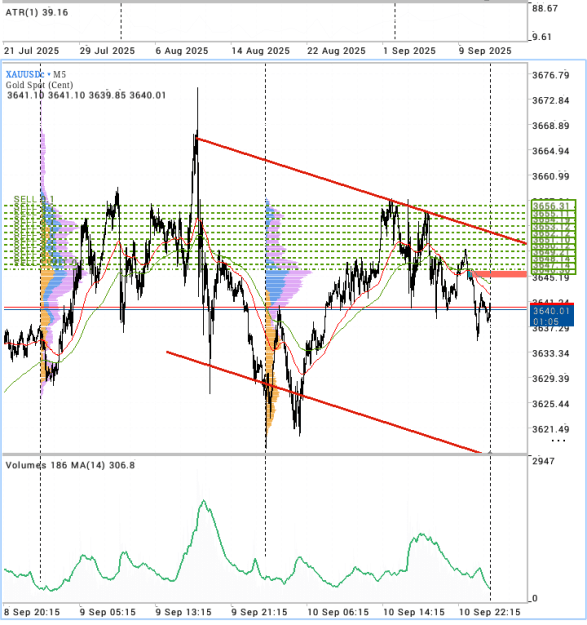
Task: Click the 9.61 ATR scale value
Action: pyautogui.click(x=542, y=37)
